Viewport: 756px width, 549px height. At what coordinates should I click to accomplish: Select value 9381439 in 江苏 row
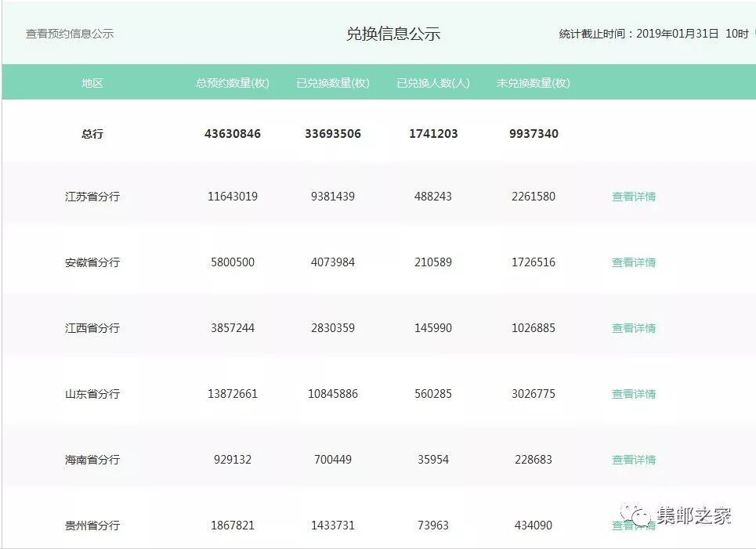point(333,197)
